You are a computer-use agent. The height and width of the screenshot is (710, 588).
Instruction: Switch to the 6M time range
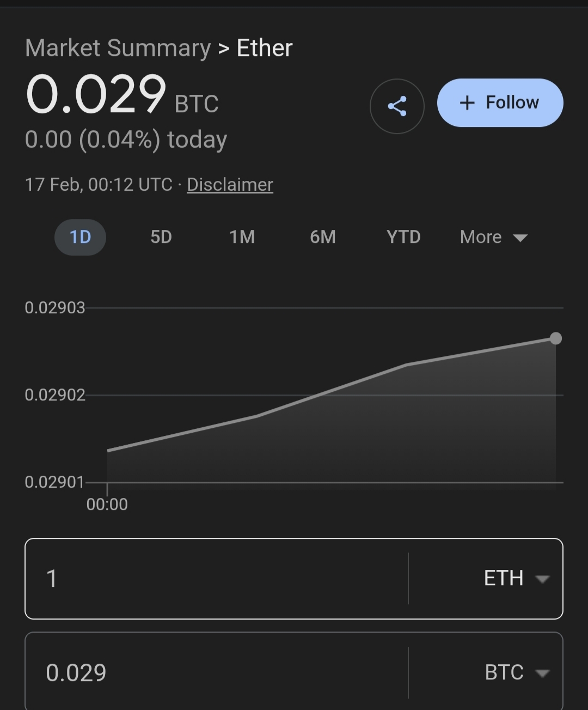coord(322,237)
